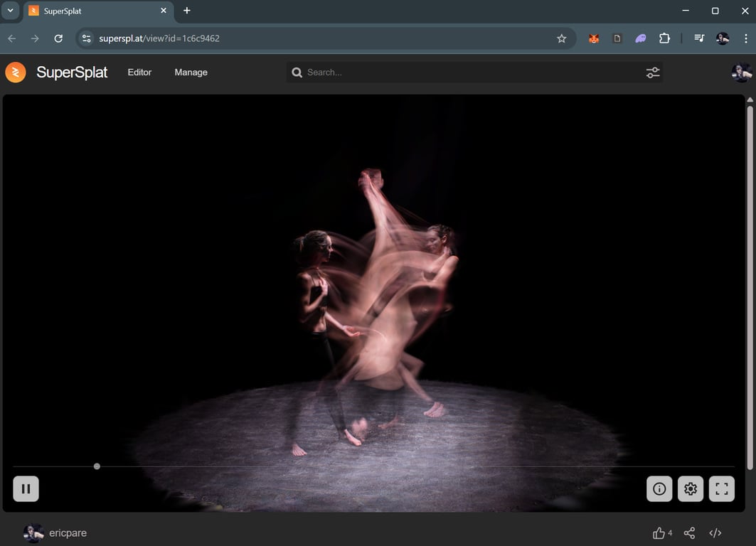Open search filter options icon

tap(652, 73)
